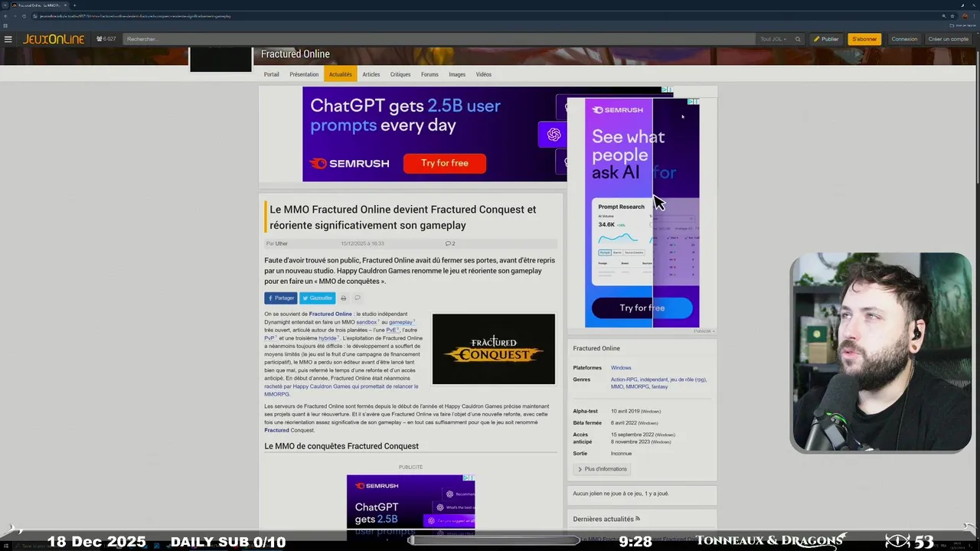This screenshot has width=980, height=551.
Task: Open the JeuxOnline hamburger menu
Action: [8, 39]
